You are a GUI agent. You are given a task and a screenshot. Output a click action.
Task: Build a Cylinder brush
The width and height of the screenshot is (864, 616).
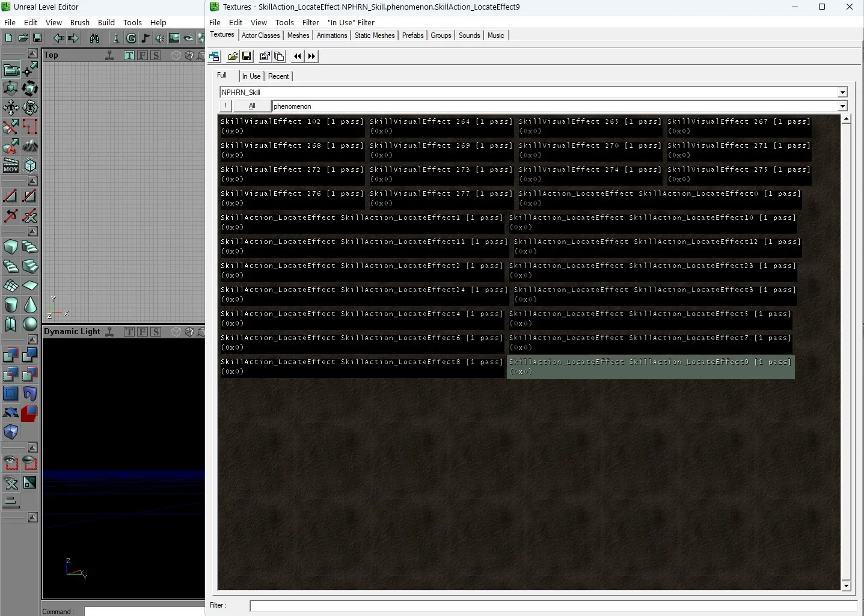click(x=11, y=305)
